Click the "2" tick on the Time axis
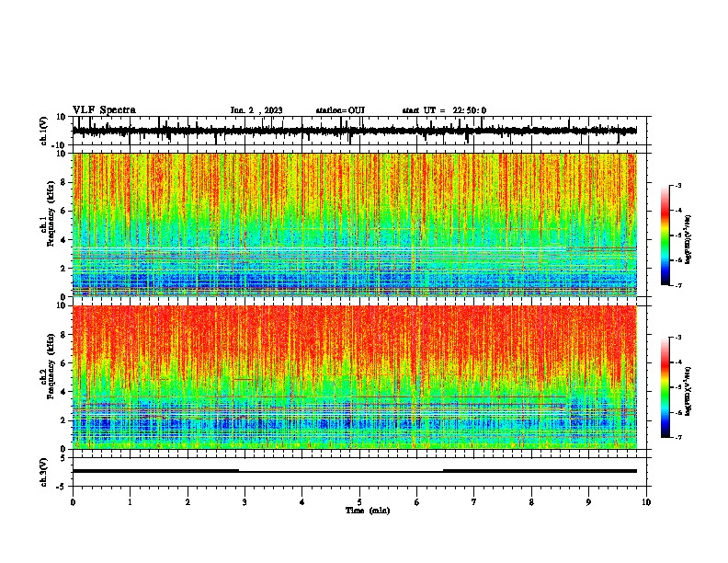The width and height of the screenshot is (728, 563). (x=188, y=502)
